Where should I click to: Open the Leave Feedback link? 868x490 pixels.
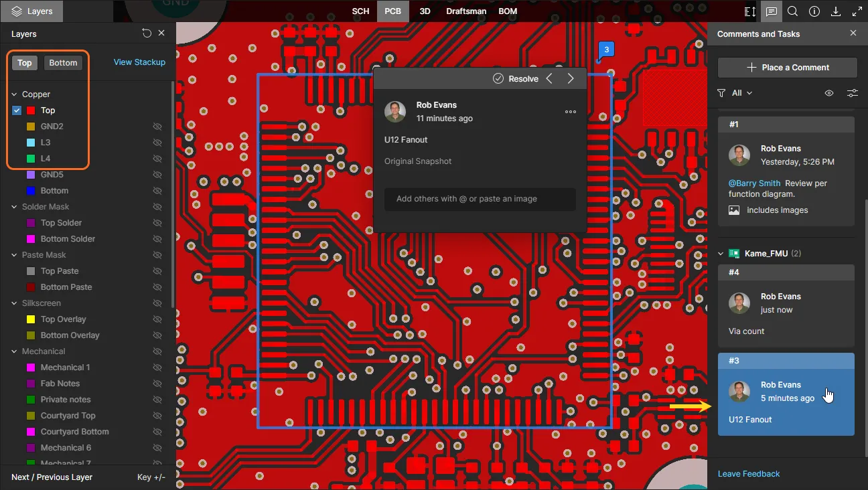point(749,474)
